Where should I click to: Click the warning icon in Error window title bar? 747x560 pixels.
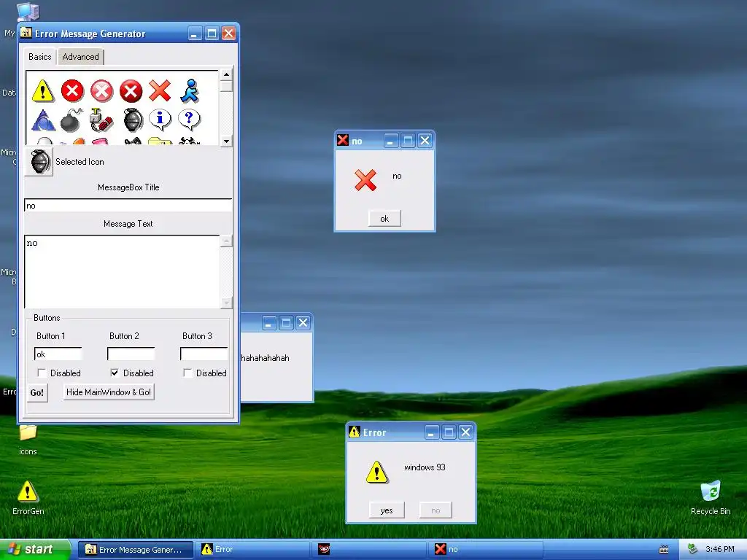(x=354, y=432)
